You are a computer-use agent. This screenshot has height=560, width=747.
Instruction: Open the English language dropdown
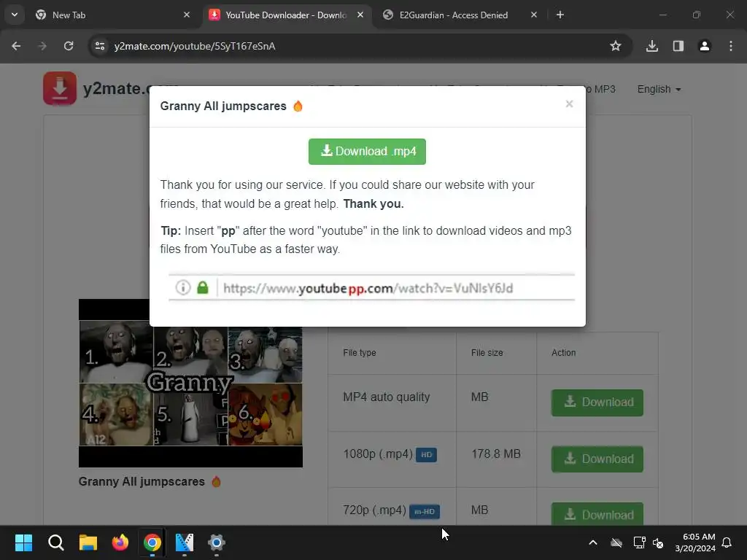point(659,90)
